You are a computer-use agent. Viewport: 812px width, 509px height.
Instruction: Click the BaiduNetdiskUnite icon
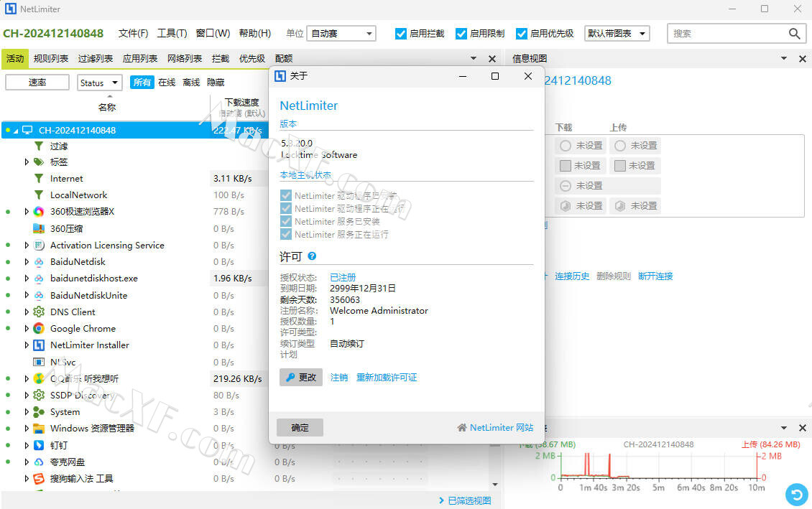pos(39,295)
